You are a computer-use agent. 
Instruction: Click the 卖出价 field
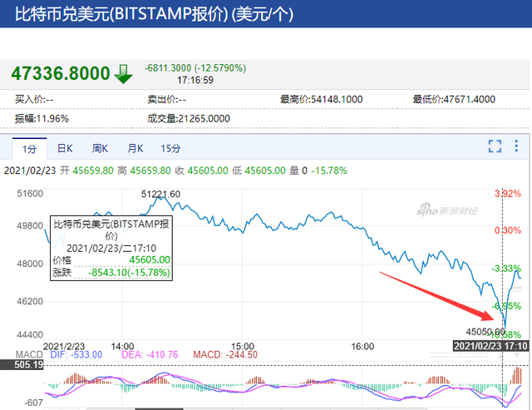(x=166, y=100)
